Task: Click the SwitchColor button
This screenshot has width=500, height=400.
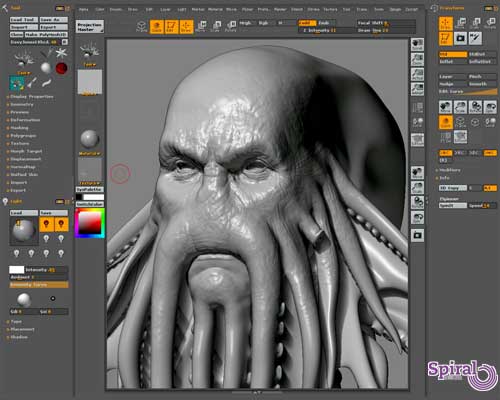Action: (90, 204)
